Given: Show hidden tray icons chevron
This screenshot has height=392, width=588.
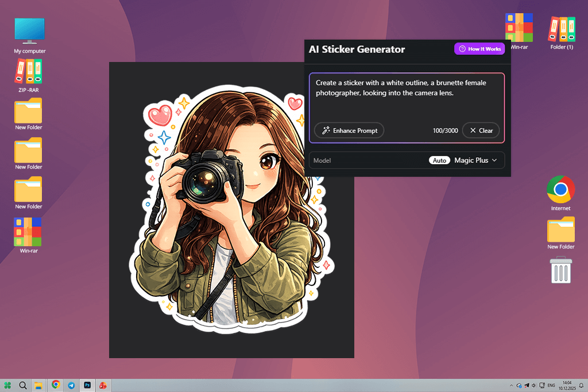Looking at the screenshot, I should [x=511, y=385].
